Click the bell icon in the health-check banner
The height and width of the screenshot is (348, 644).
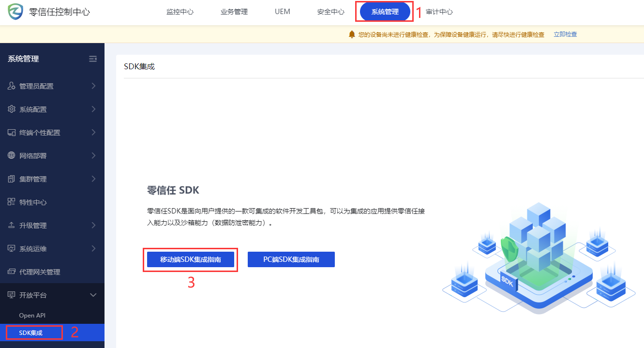click(352, 34)
